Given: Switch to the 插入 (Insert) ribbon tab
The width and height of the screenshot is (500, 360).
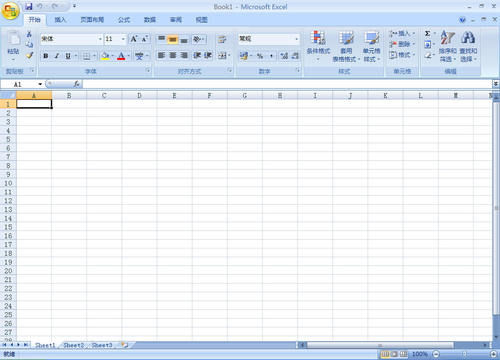Looking at the screenshot, I should pos(60,20).
